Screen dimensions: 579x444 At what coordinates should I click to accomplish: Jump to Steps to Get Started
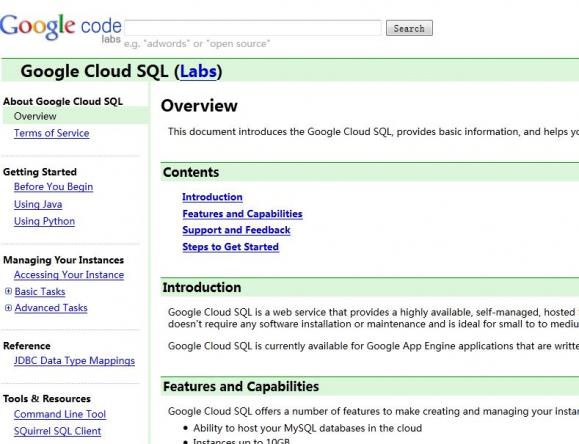coord(230,247)
